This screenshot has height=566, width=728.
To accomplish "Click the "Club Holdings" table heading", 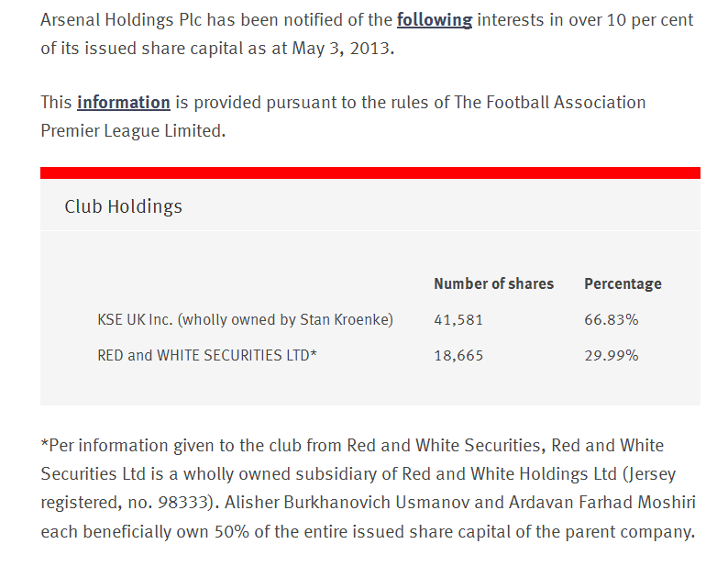I will tap(123, 206).
